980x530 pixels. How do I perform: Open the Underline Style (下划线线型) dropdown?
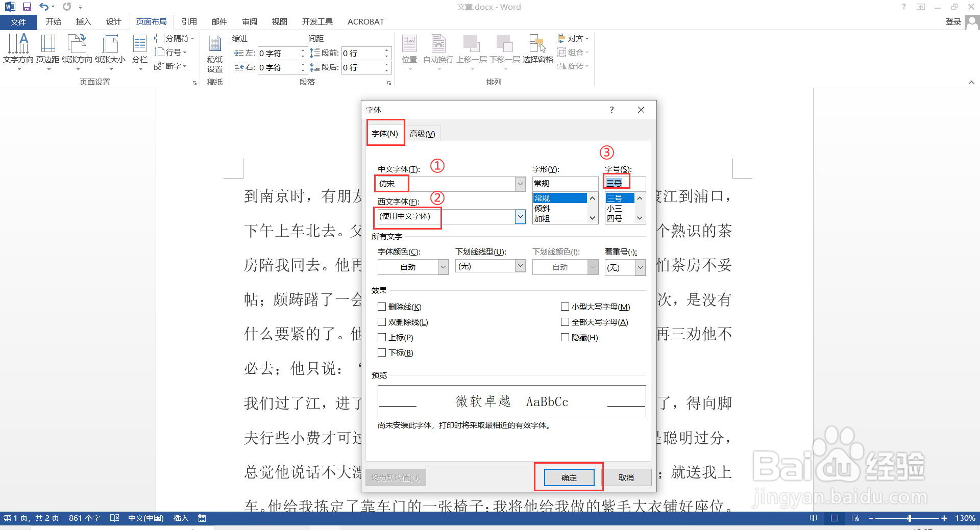[x=520, y=266]
